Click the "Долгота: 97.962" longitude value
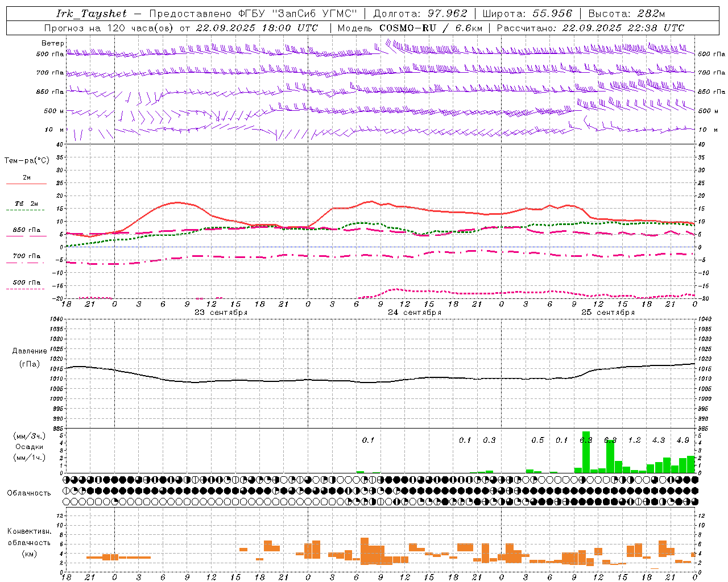The width and height of the screenshot is (728, 582). [x=420, y=14]
